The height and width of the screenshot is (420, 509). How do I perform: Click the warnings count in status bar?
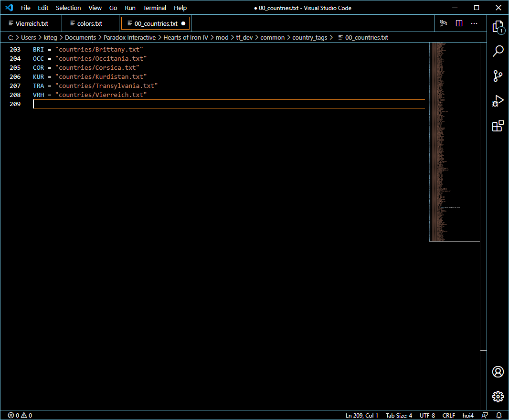pyautogui.click(x=27, y=415)
